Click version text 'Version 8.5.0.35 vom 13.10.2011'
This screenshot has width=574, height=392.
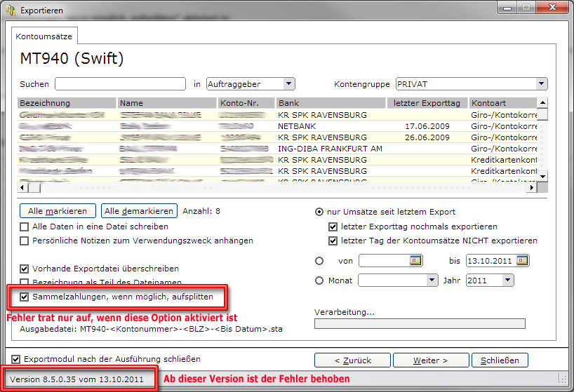(x=77, y=379)
